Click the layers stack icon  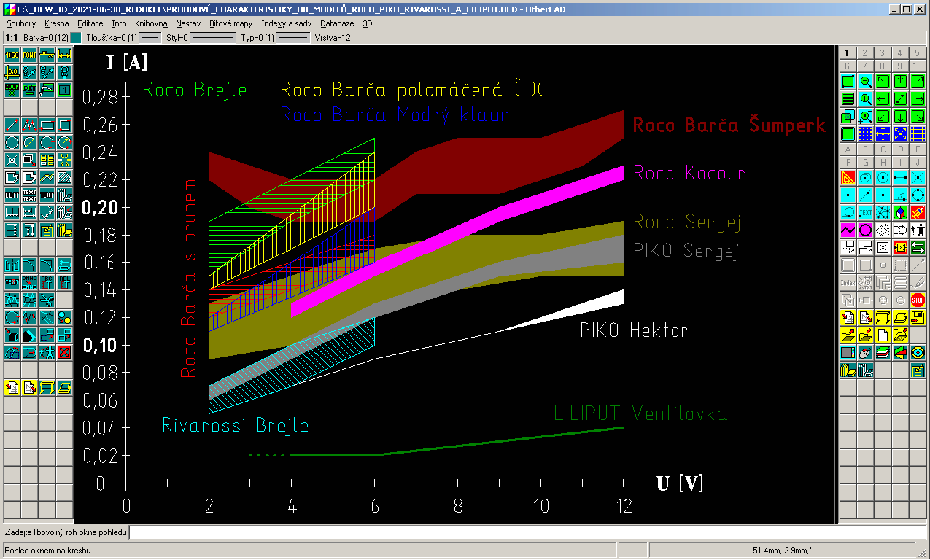[883, 352]
